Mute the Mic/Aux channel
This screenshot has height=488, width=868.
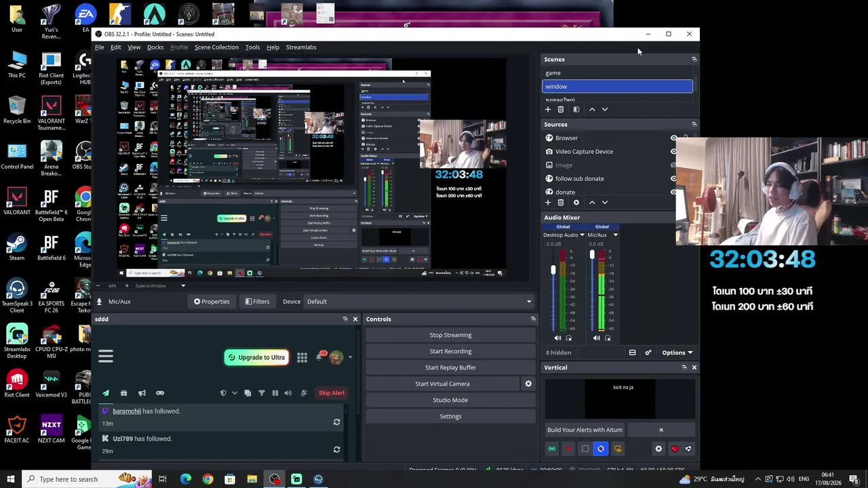click(596, 338)
